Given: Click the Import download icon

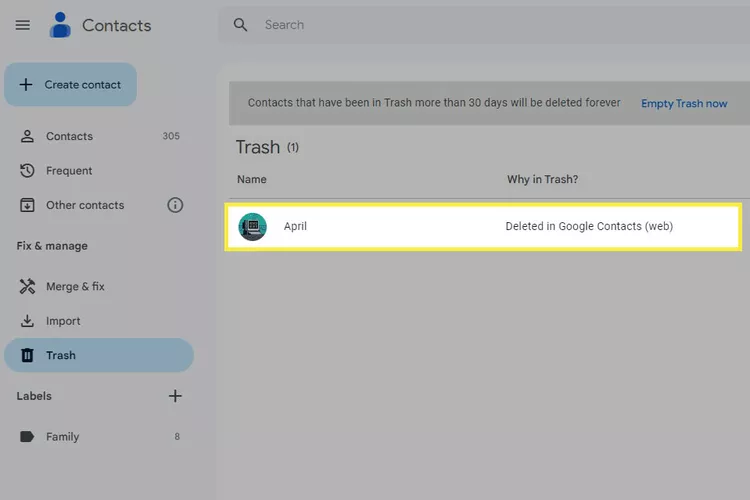Looking at the screenshot, I should (27, 321).
